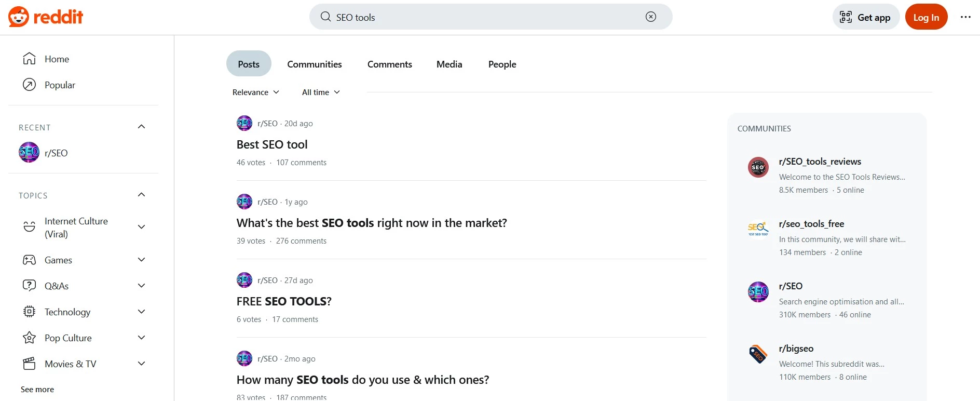
Task: Click the reddit wordmark text
Action: click(58, 17)
